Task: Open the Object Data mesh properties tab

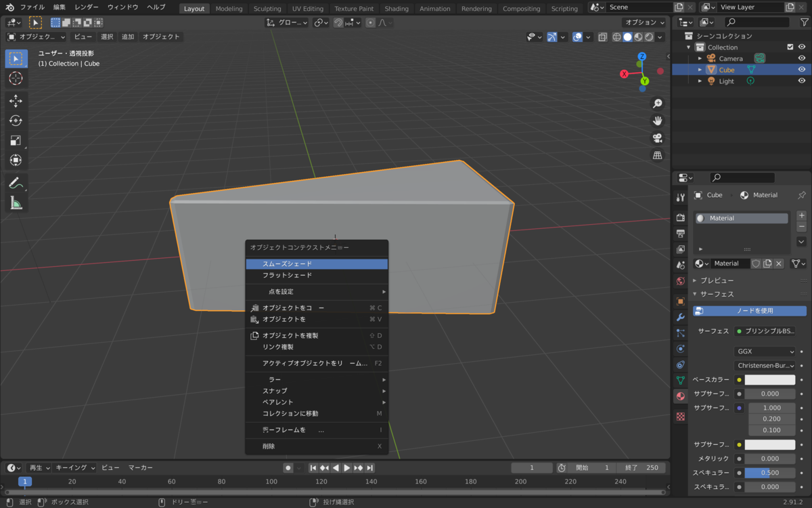Action: (681, 381)
